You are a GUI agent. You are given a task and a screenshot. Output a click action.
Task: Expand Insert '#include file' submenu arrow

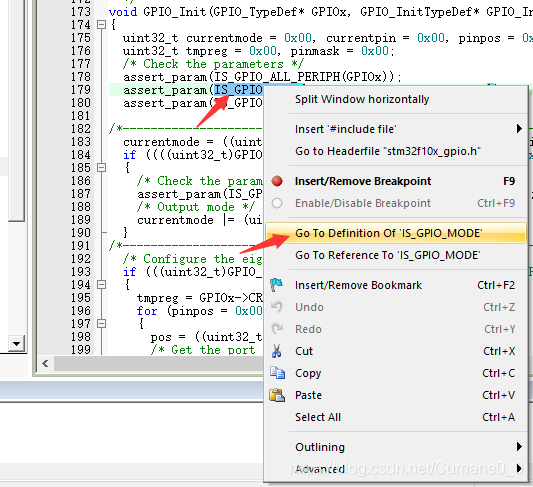pos(519,128)
